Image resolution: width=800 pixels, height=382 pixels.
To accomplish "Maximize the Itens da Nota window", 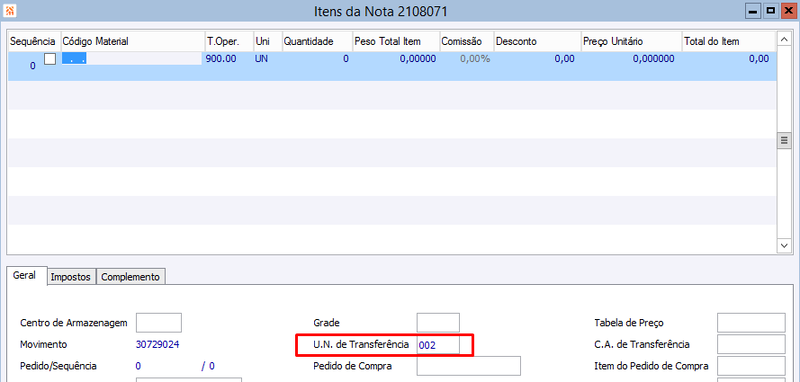I will coord(770,11).
